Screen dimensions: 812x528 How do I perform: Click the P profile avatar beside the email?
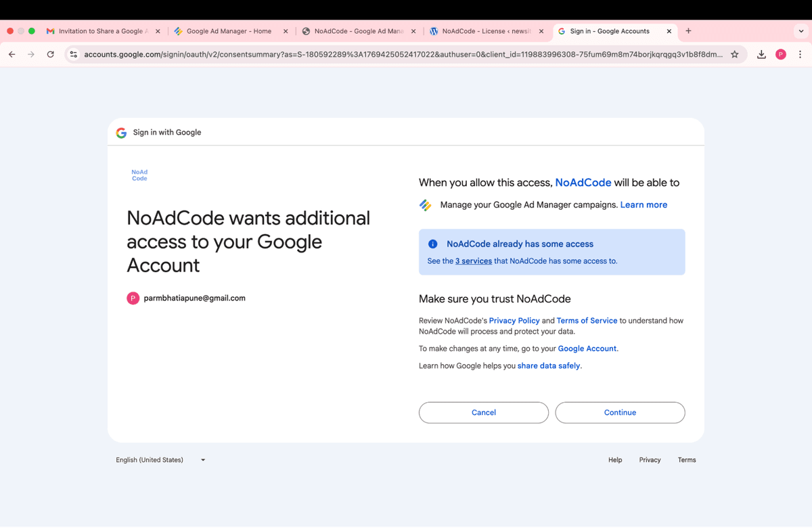[x=133, y=298]
